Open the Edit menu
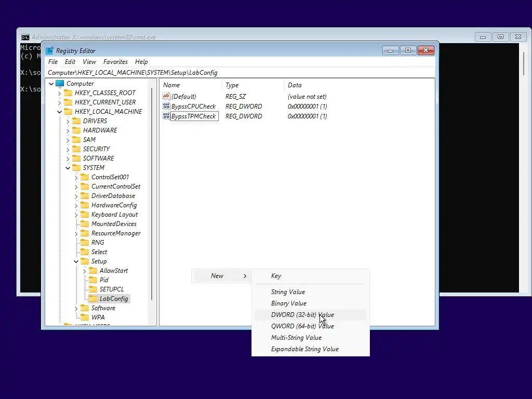The image size is (532, 399). pos(70,62)
